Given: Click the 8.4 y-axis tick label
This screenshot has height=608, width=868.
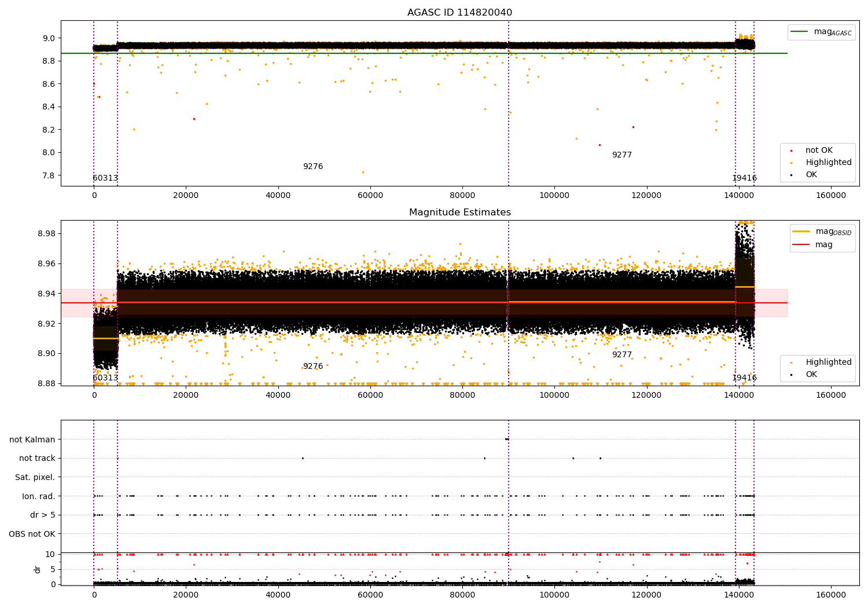Looking at the screenshot, I should 49,107.
